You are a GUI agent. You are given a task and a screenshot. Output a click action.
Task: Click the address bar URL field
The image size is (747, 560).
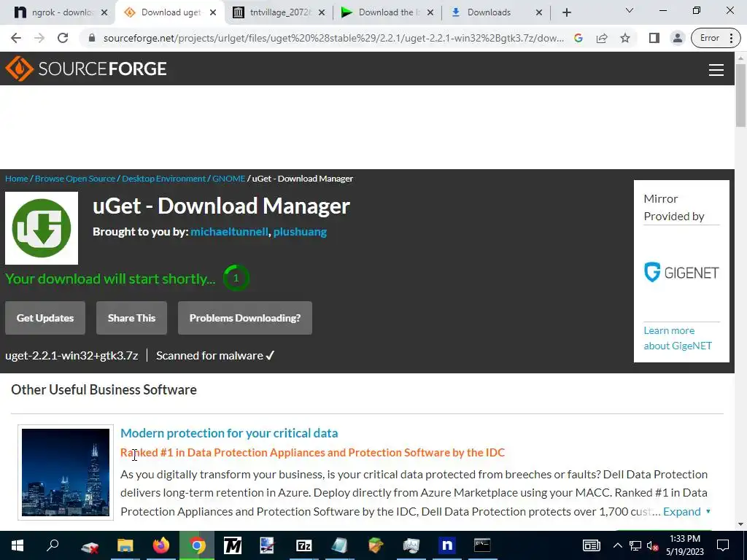click(x=333, y=38)
